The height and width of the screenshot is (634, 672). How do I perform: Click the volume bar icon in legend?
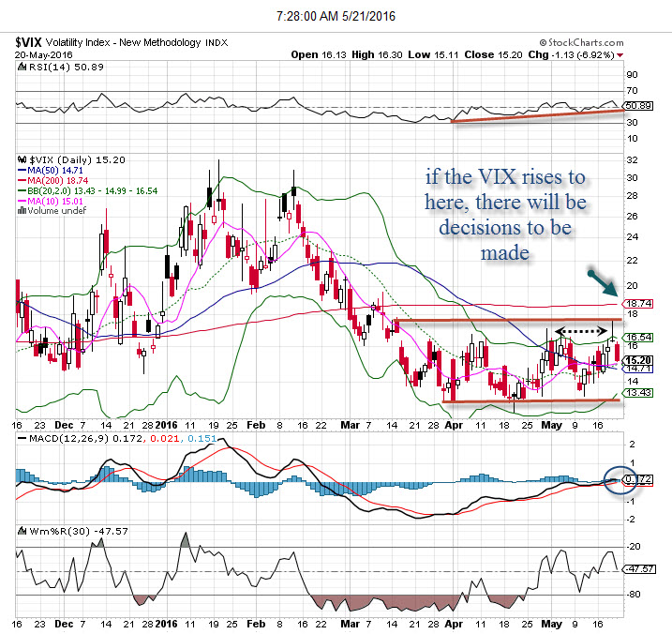click(23, 210)
